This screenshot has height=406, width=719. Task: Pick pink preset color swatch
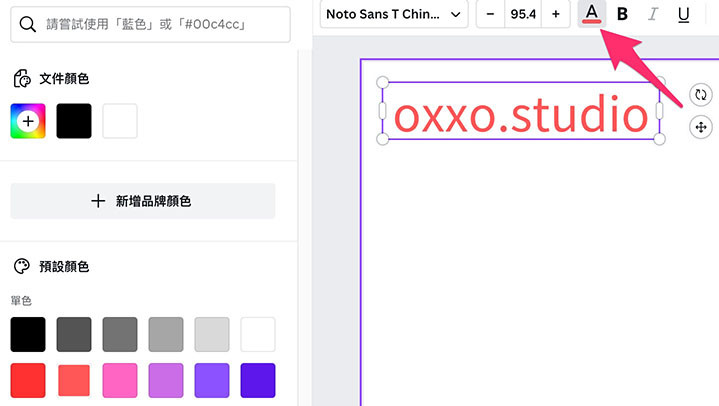click(x=120, y=380)
